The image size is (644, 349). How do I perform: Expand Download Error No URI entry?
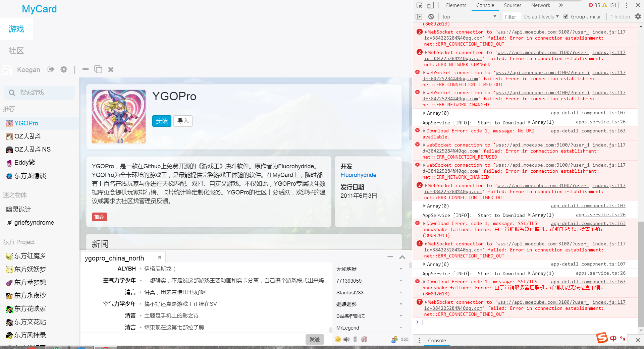(424, 131)
